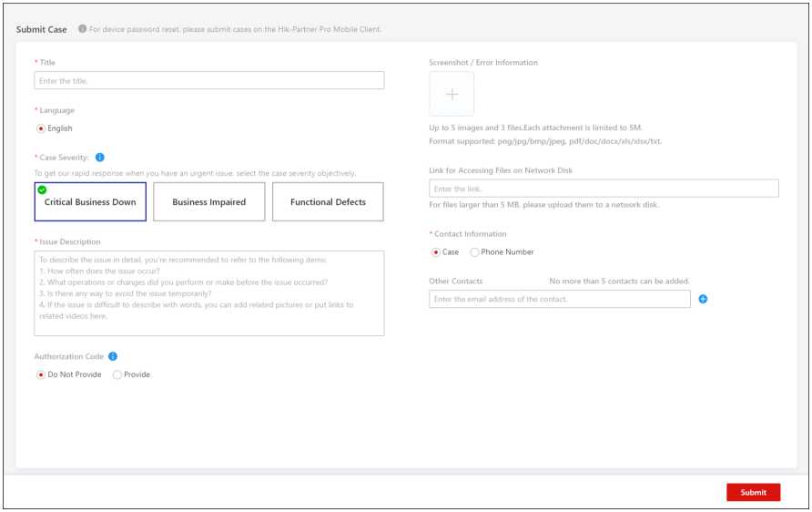Select Provide for Authorization Code
The image size is (812, 512).
[x=117, y=374]
